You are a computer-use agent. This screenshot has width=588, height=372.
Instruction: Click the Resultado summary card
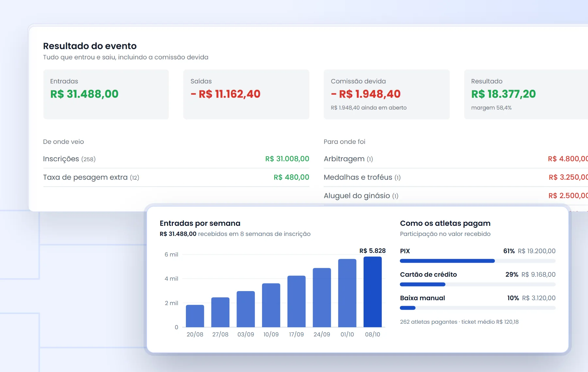pos(526,94)
